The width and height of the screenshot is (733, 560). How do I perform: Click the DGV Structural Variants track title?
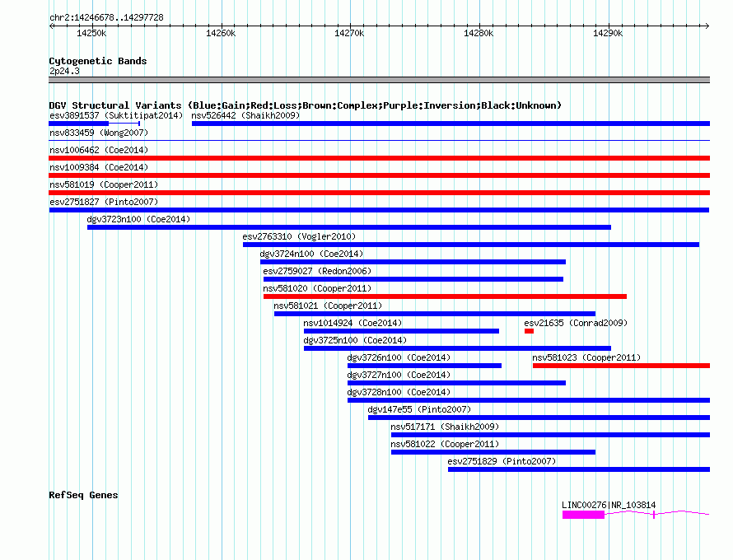305,105
